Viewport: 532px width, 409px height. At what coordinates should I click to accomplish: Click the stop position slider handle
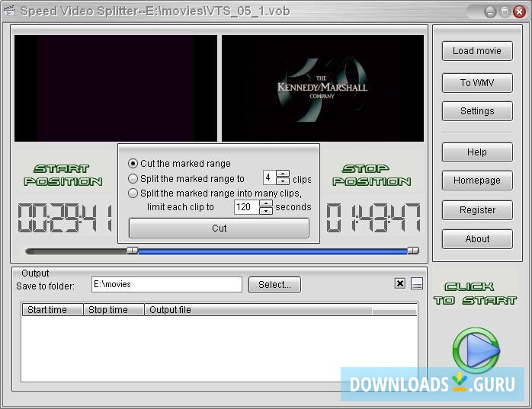pos(413,251)
